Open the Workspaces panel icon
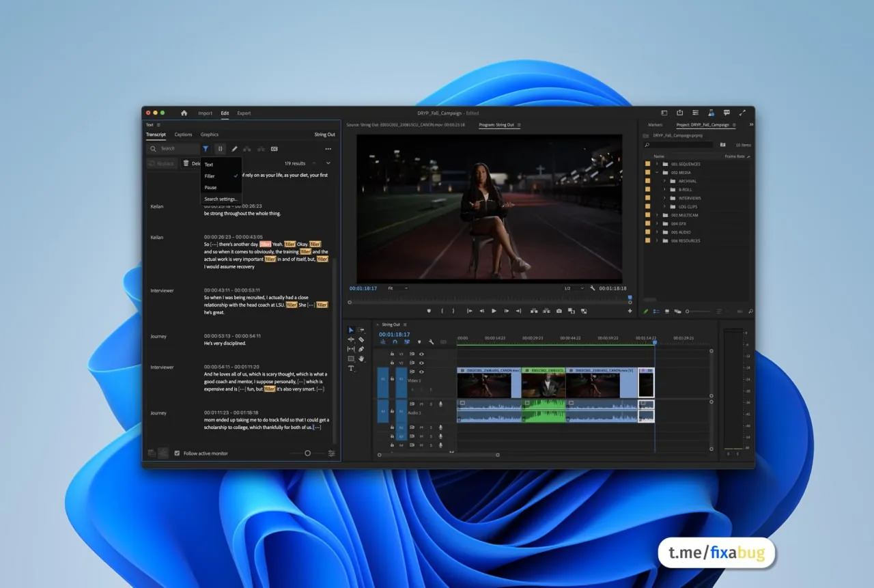Screen dimensions: 874x588 coord(664,113)
